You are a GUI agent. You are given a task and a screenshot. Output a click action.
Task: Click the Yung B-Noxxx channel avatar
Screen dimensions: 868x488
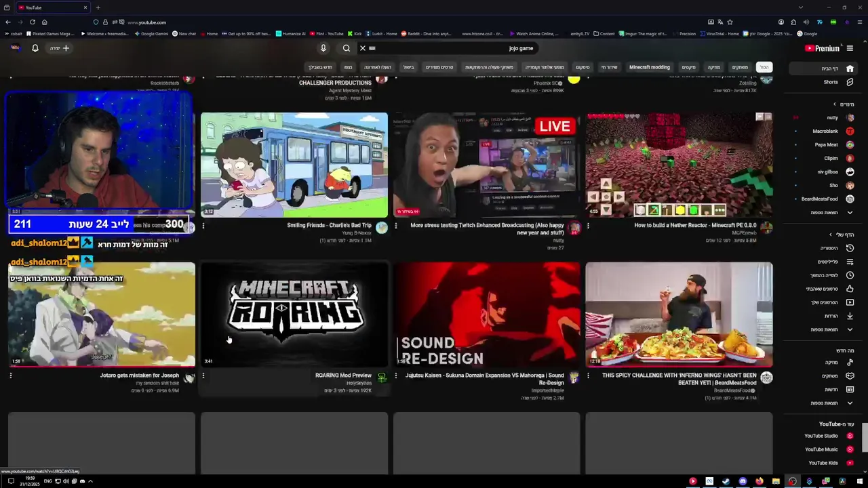pos(382,228)
